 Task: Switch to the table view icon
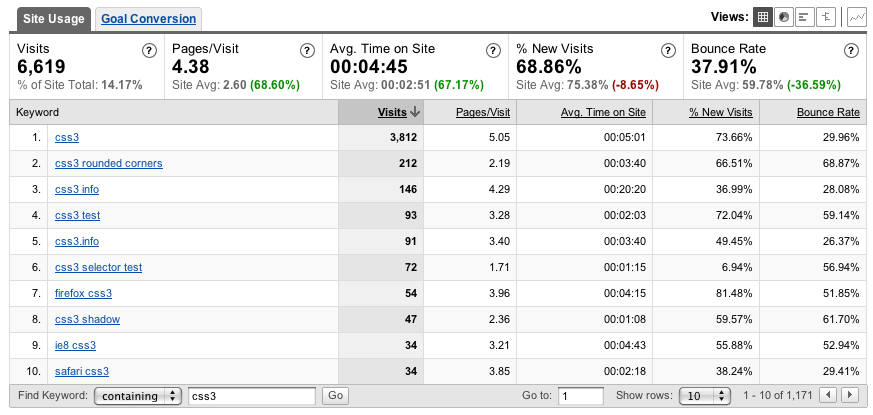[x=763, y=17]
